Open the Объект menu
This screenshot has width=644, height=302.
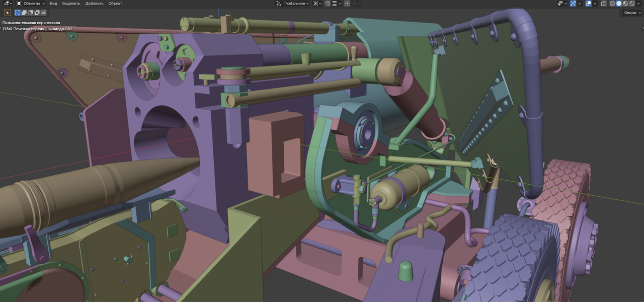[x=115, y=4]
